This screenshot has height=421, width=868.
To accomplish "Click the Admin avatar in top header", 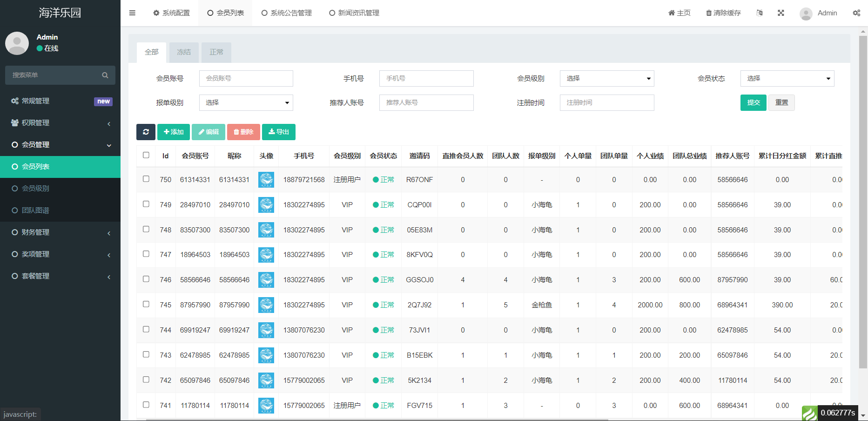I will [806, 14].
